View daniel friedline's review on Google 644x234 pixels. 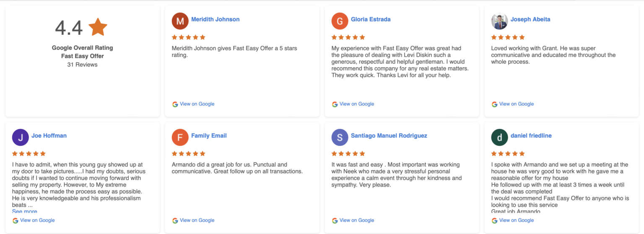(x=516, y=221)
